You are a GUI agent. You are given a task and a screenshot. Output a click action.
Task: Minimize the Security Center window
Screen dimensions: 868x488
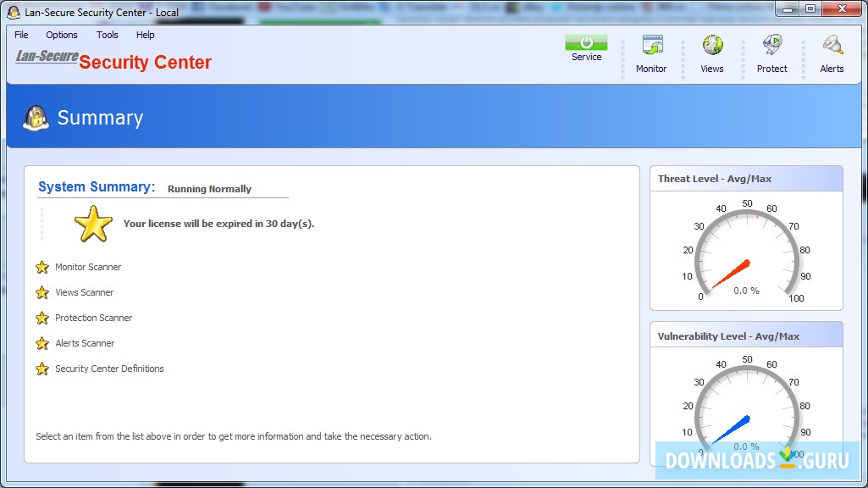tap(788, 8)
